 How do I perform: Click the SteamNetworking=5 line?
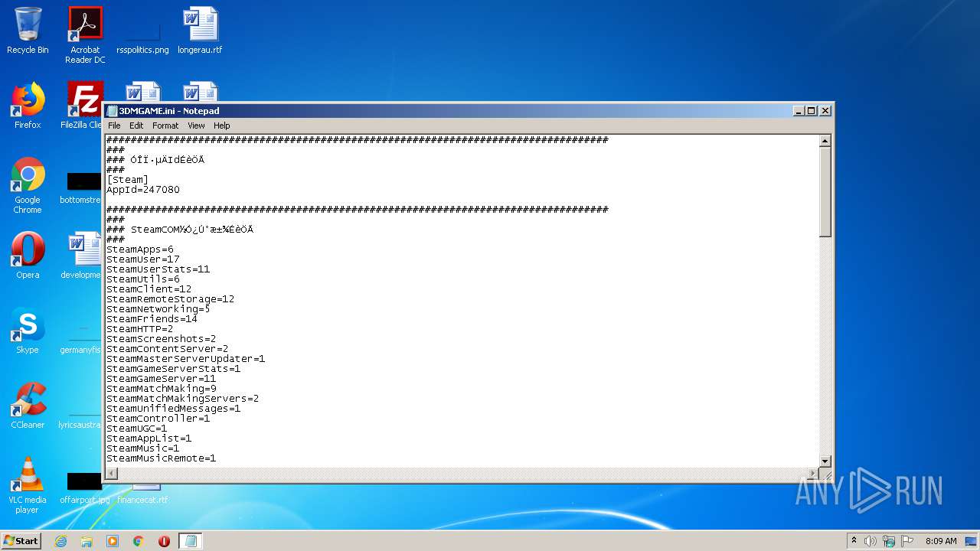(158, 309)
